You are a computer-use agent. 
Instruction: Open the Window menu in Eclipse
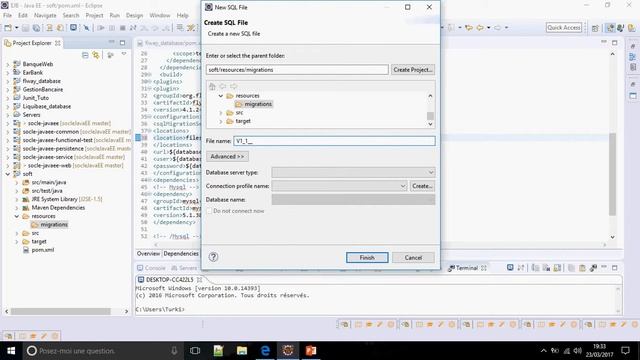[160, 15]
